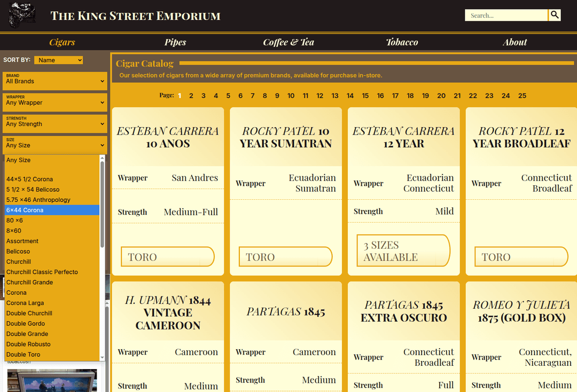Open the Sort By Name dropdown
Screen dimensions: 577x392
(59, 60)
